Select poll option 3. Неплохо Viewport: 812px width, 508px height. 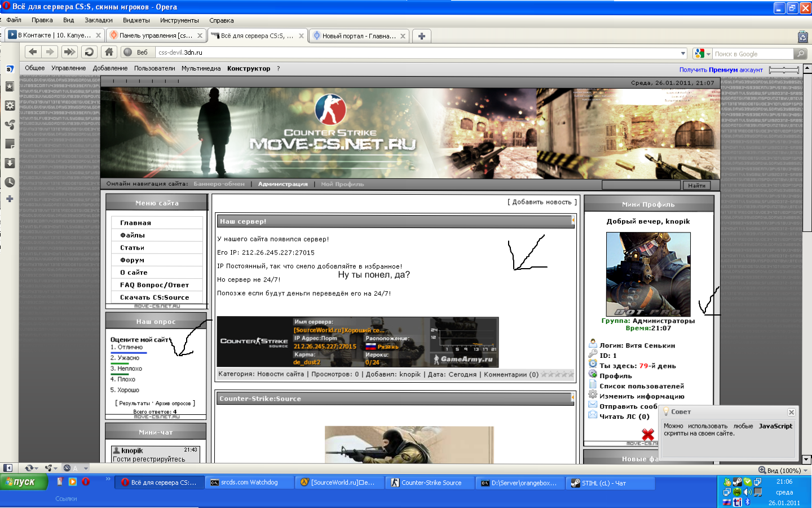coord(126,369)
